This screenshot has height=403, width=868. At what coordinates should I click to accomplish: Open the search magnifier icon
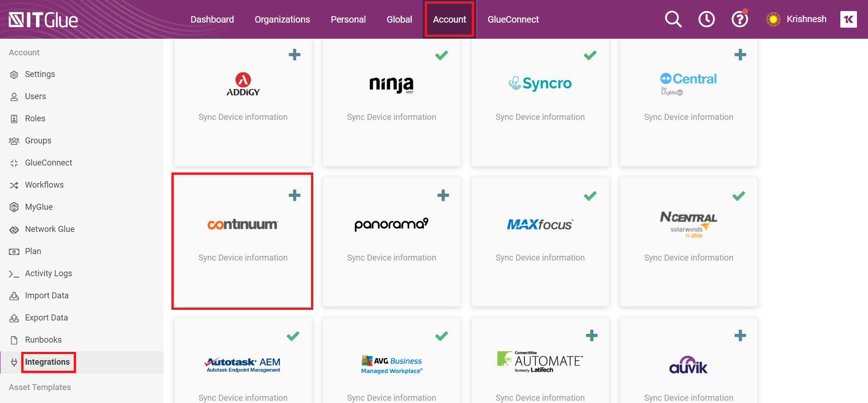pos(673,19)
